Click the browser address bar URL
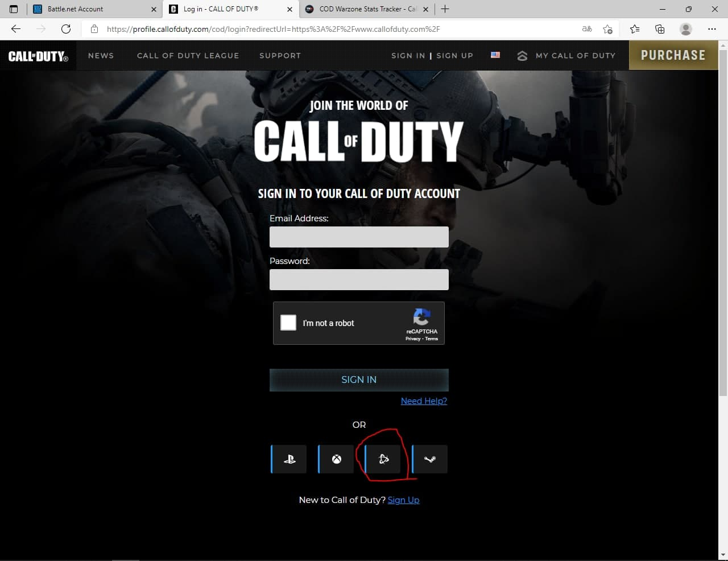This screenshot has width=728, height=561. [x=273, y=29]
